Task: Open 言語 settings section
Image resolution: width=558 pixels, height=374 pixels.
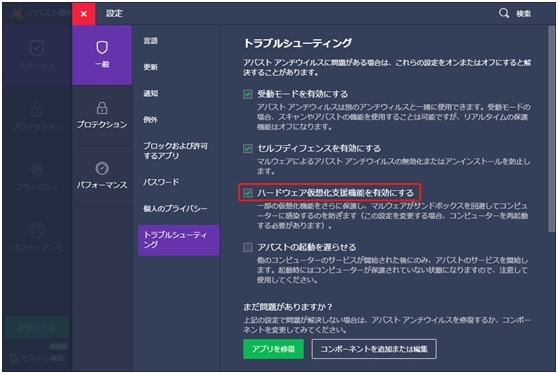Action: (150, 41)
